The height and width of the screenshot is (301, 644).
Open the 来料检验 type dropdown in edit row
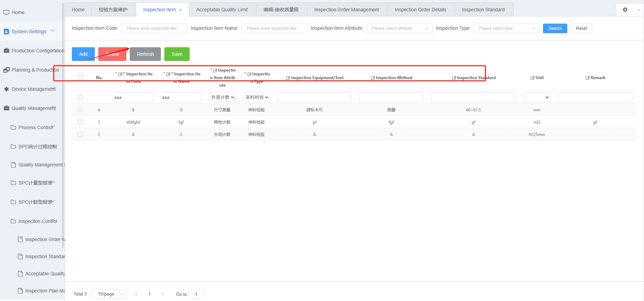click(x=256, y=97)
